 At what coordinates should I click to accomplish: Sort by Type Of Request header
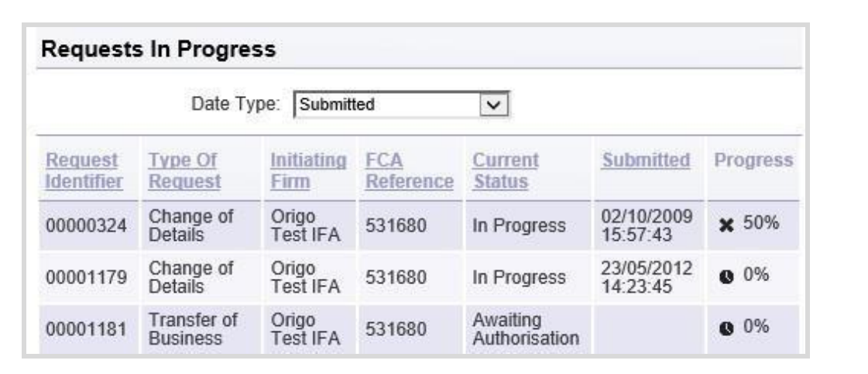point(184,170)
